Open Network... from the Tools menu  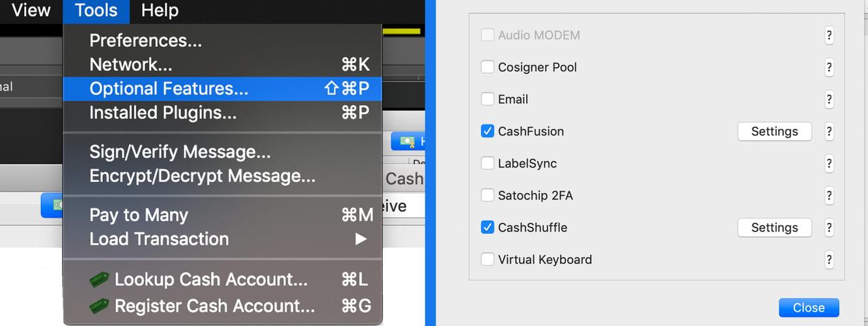[x=223, y=65]
